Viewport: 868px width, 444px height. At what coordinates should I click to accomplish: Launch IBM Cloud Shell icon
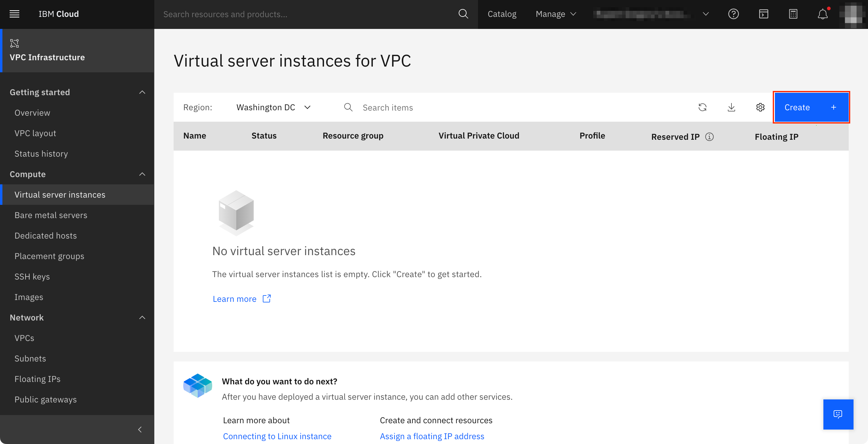click(763, 14)
